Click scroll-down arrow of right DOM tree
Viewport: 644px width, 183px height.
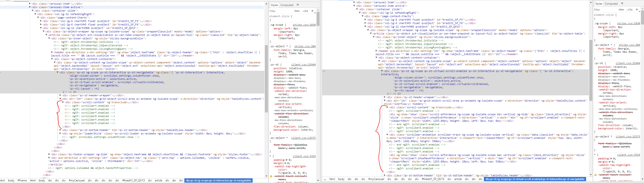click(x=591, y=174)
